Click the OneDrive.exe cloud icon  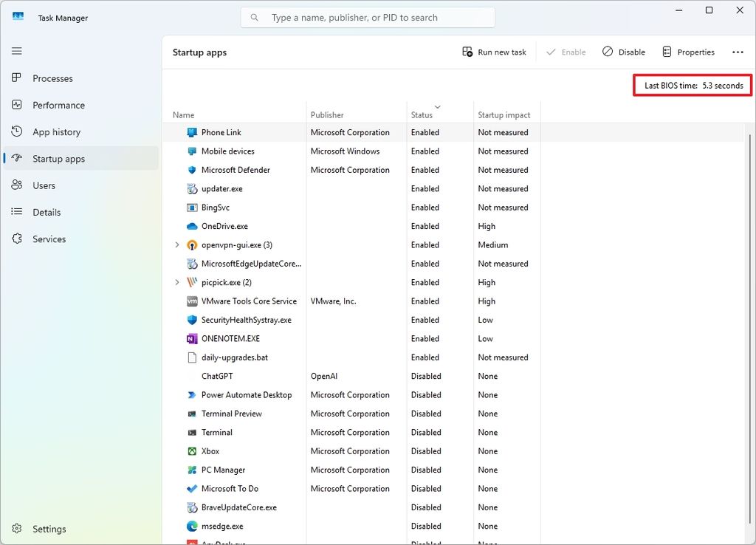pyautogui.click(x=192, y=226)
